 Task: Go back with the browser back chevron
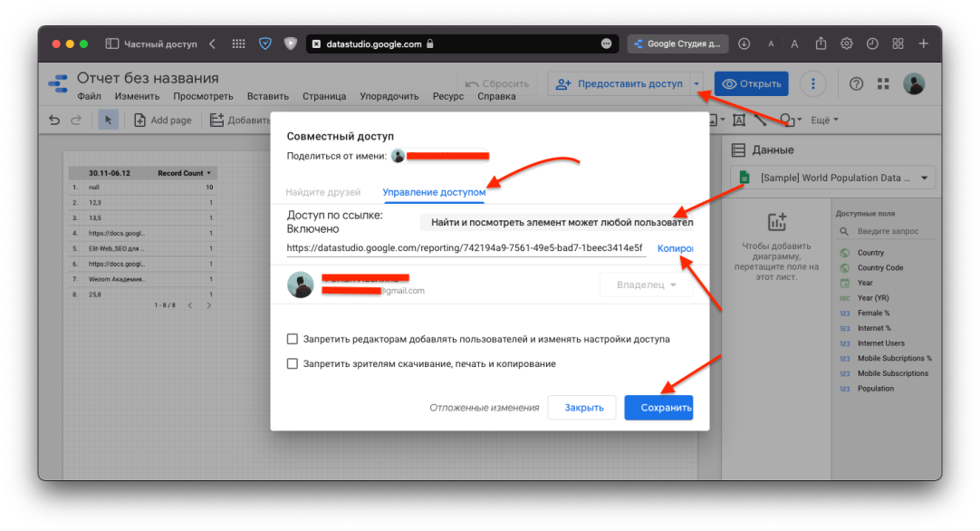coord(213,43)
